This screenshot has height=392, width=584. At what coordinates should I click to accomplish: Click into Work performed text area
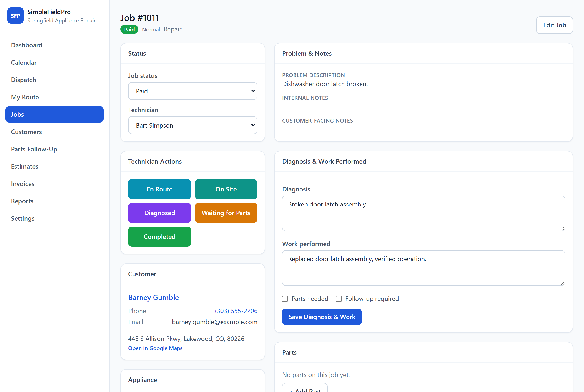[423, 268]
